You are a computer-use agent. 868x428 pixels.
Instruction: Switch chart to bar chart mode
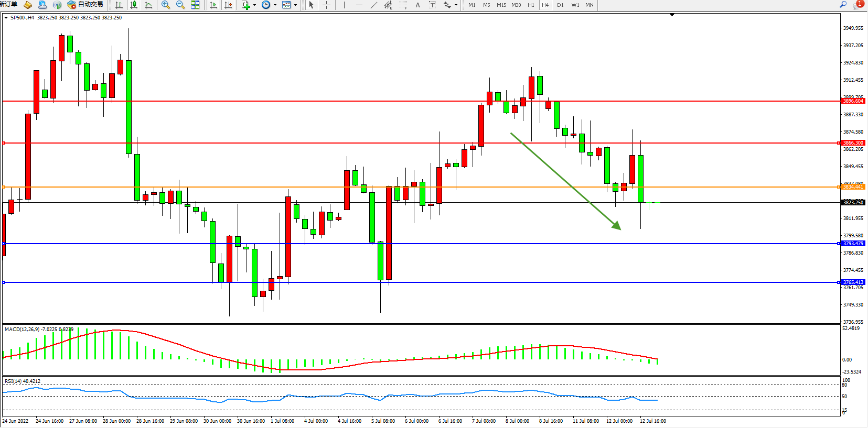tap(119, 5)
